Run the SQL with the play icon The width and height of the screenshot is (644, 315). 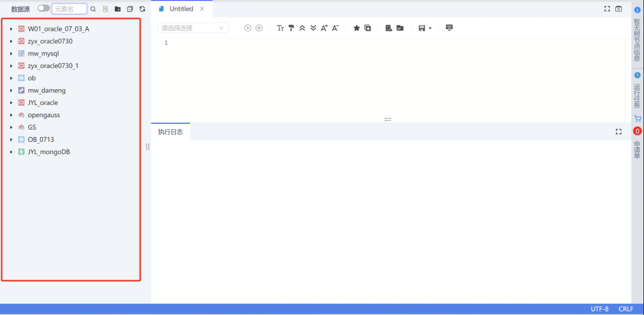pyautogui.click(x=248, y=28)
